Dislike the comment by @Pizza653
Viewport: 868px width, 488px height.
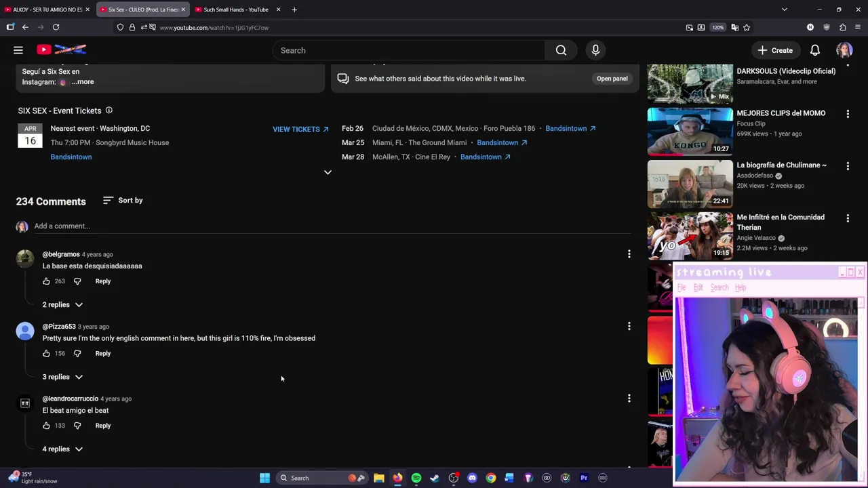pyautogui.click(x=77, y=353)
